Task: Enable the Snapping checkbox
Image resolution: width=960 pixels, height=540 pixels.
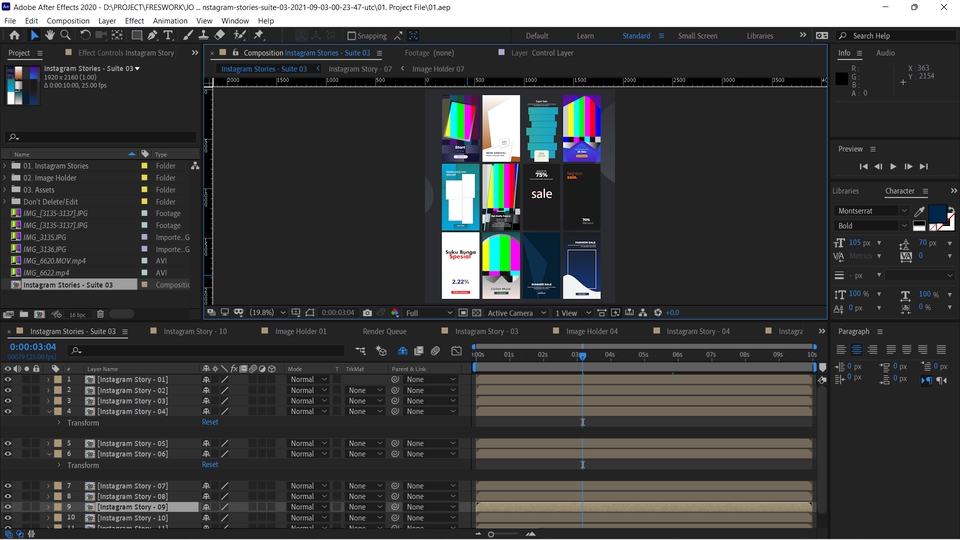Action: [350, 36]
